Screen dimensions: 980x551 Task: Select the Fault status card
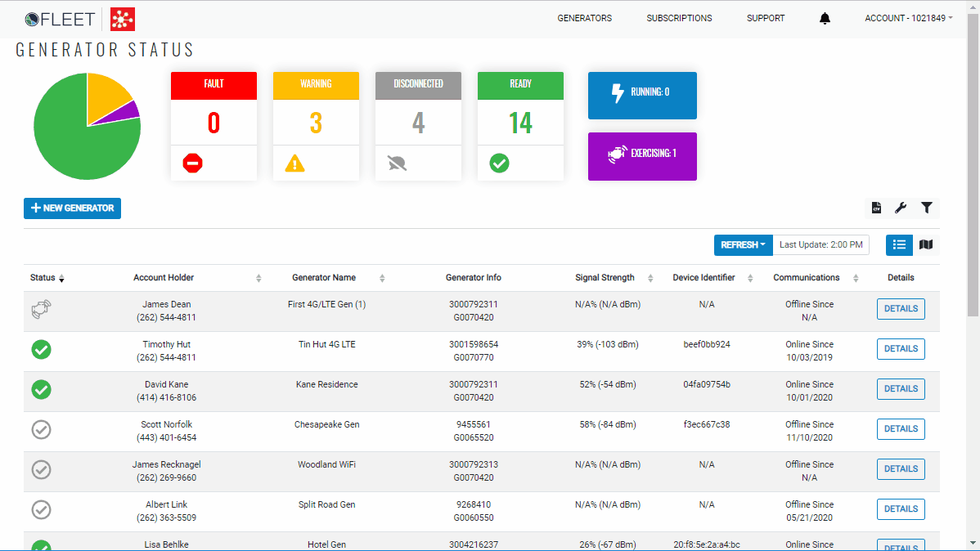(214, 126)
